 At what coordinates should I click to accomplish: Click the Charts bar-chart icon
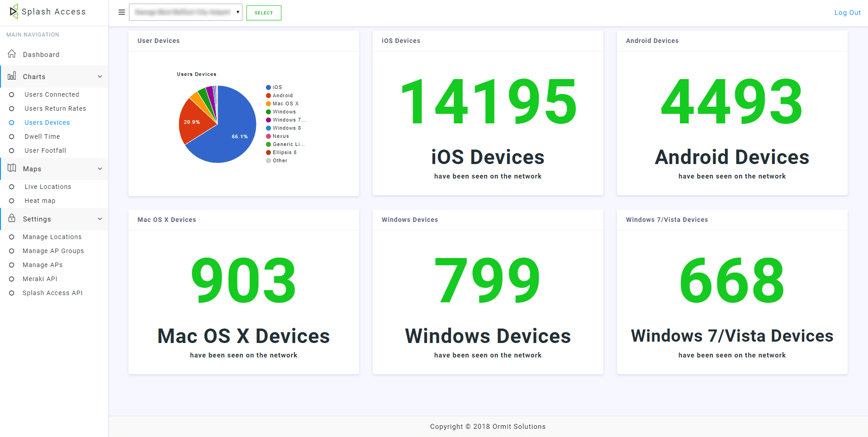11,76
